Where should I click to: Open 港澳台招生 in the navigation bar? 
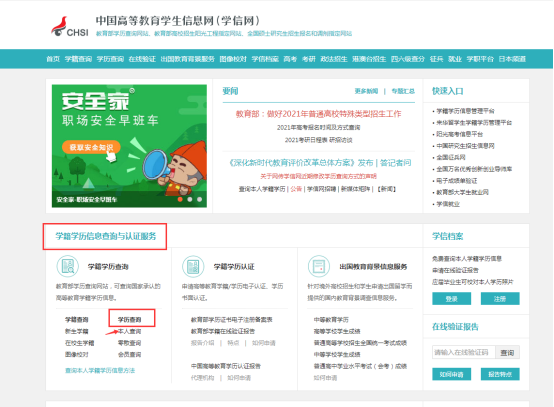pos(369,59)
